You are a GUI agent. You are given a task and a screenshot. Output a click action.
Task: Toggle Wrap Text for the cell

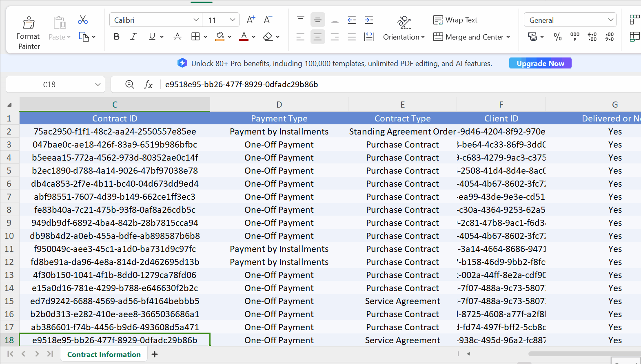click(455, 20)
